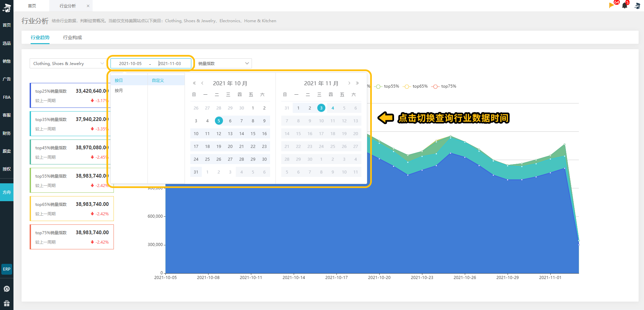
Task: Select the top75%销量指数 card
Action: click(x=72, y=237)
